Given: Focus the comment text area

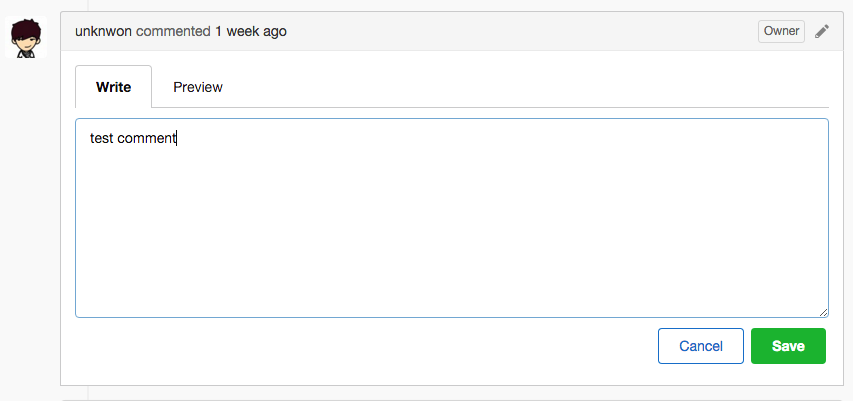Looking at the screenshot, I should pos(452,218).
